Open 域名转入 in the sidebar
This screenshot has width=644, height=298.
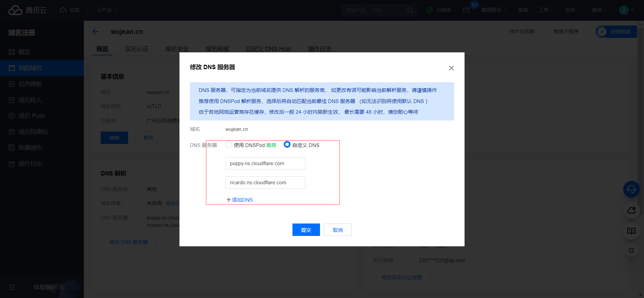tap(42, 100)
